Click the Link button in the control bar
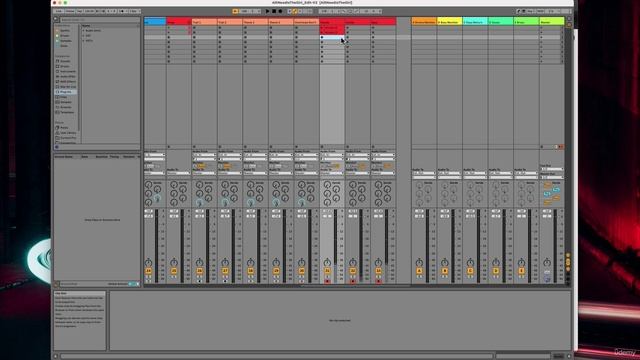The width and height of the screenshot is (640, 360). [x=59, y=11]
